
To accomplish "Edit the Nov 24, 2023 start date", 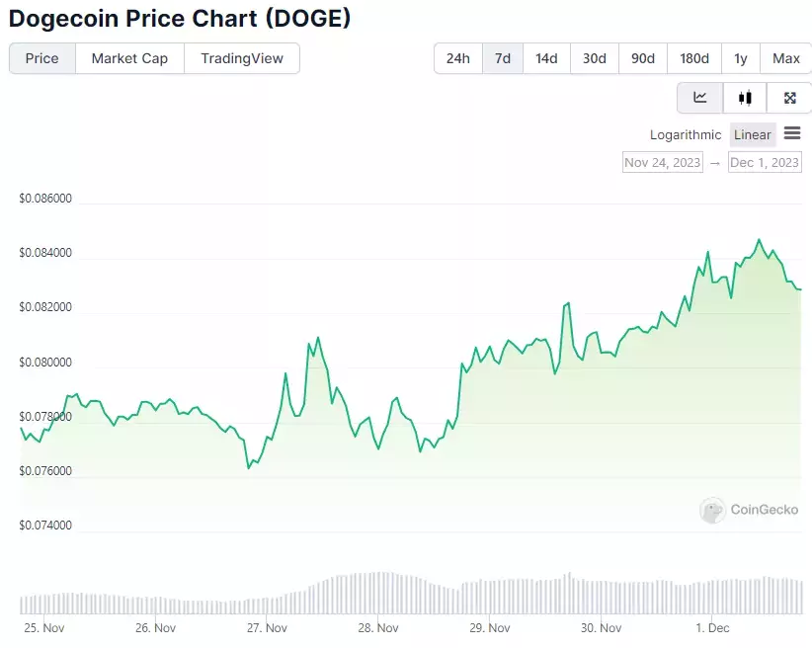I will tap(662, 163).
